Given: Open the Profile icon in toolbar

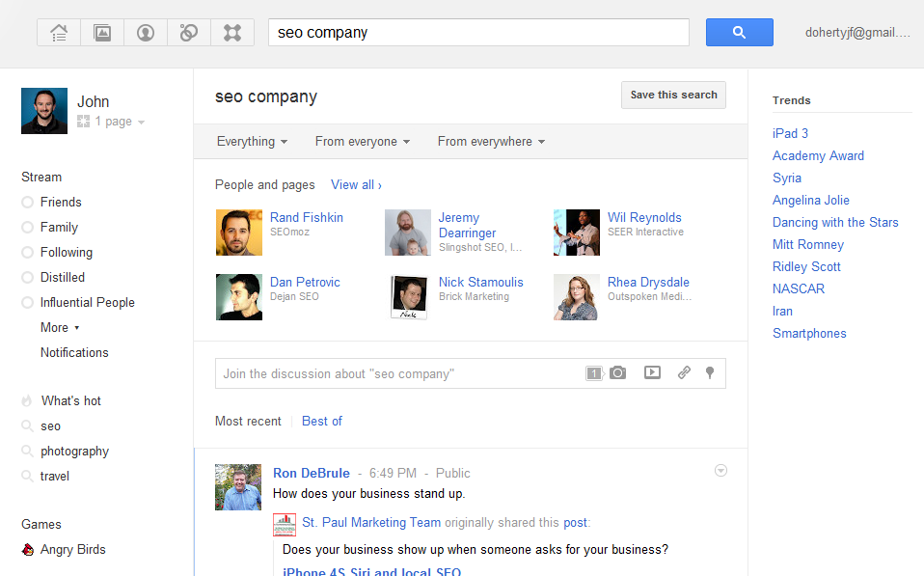Looking at the screenshot, I should pyautogui.click(x=146, y=33).
